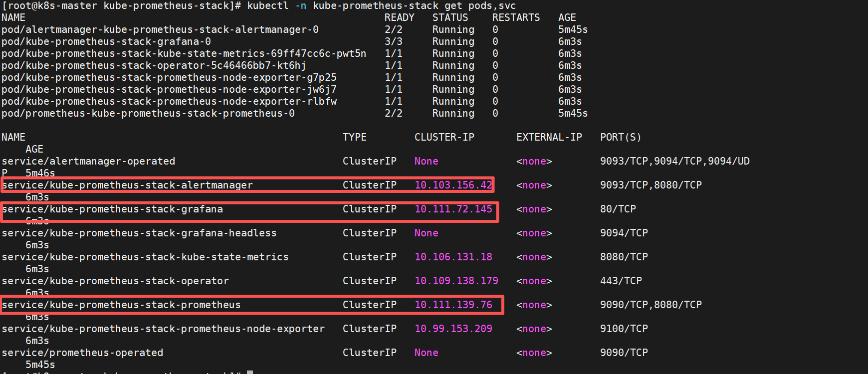868x374 pixels.
Task: Click the RESTARTS column header
Action: (516, 17)
